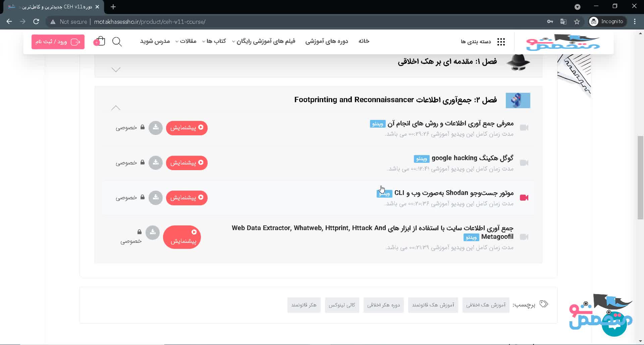Go to the home menu item
Screen dimensions: 644x345
click(364, 41)
